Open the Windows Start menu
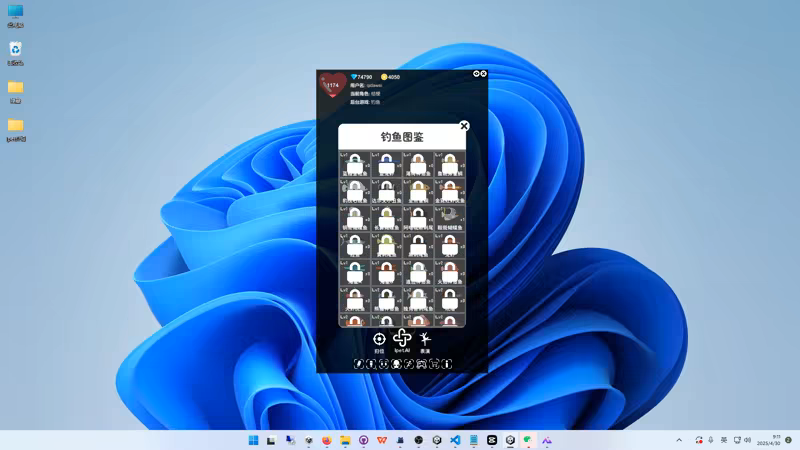This screenshot has width=800, height=450. tap(253, 440)
